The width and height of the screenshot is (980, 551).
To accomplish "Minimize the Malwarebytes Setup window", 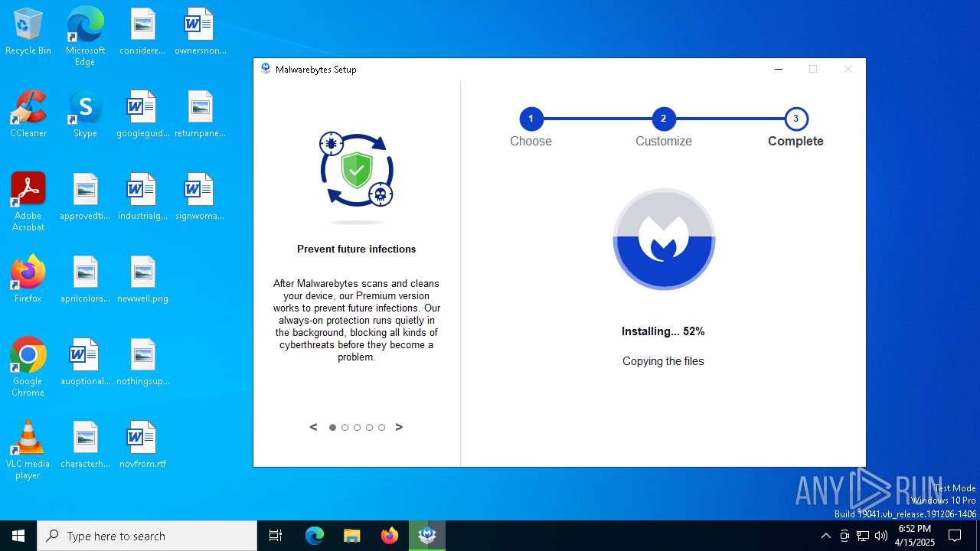I will [x=779, y=69].
